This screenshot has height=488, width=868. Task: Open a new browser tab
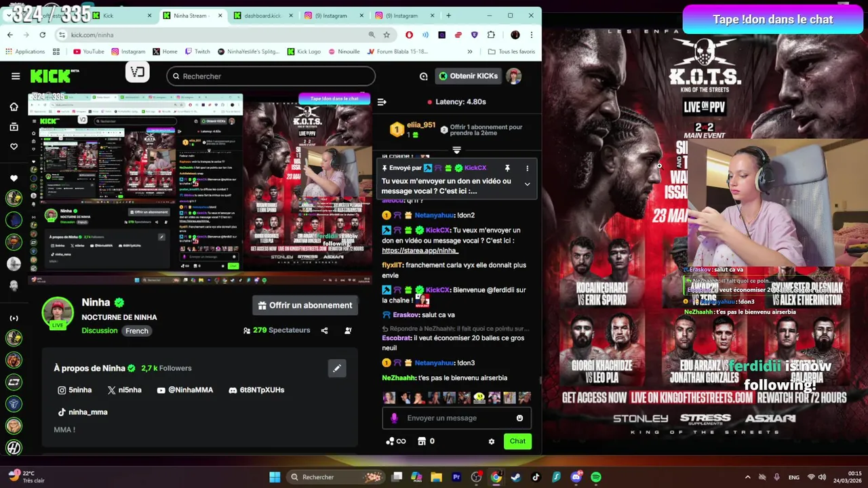pyautogui.click(x=448, y=16)
